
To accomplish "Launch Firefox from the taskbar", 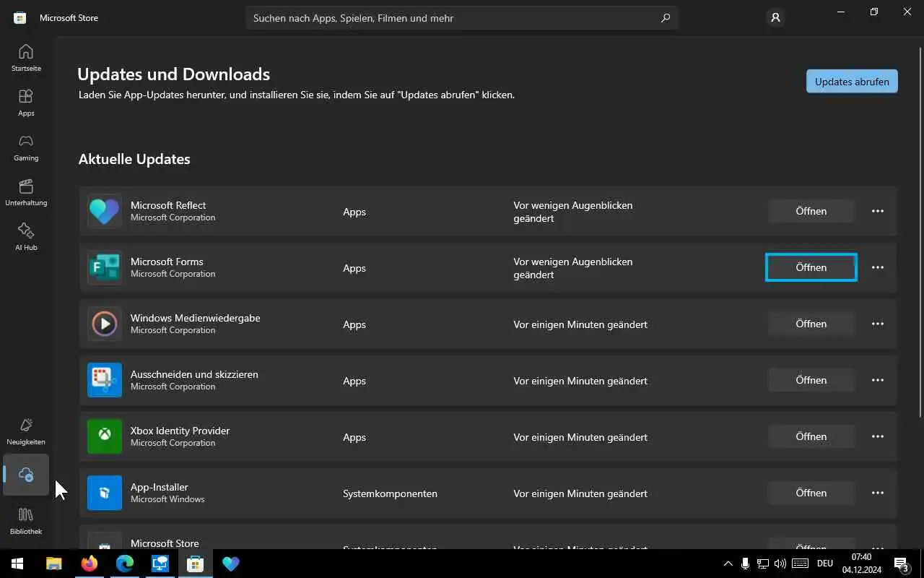I will point(90,564).
